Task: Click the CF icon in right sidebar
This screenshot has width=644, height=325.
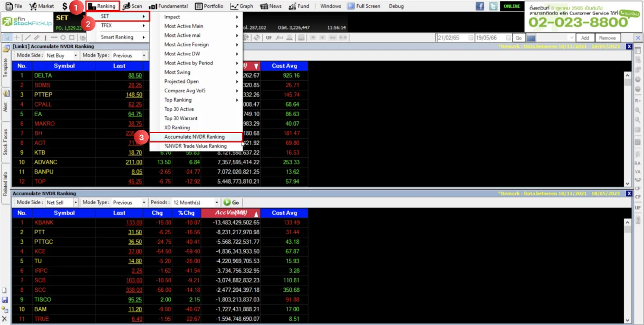Action: pos(638,197)
